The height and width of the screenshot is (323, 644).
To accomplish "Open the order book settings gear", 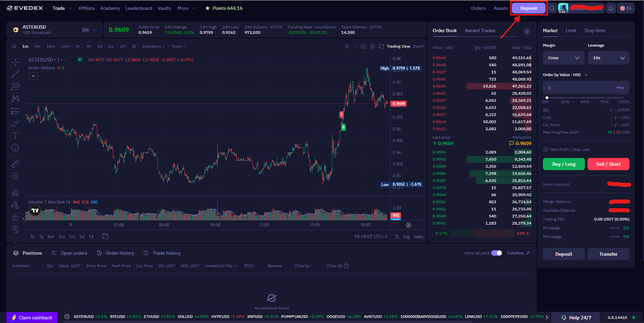I will (527, 31).
